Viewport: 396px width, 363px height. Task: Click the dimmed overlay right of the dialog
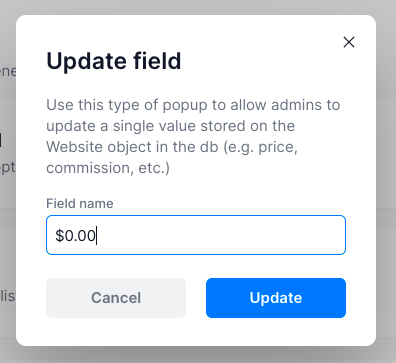click(386, 180)
